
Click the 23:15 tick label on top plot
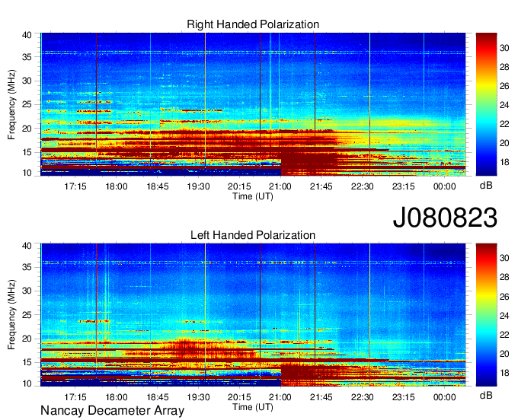pos(403,186)
